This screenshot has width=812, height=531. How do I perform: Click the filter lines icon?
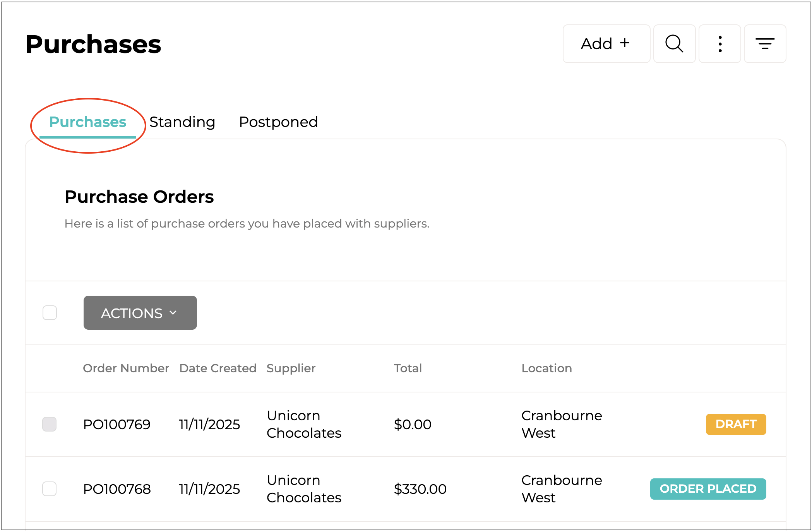(x=765, y=44)
